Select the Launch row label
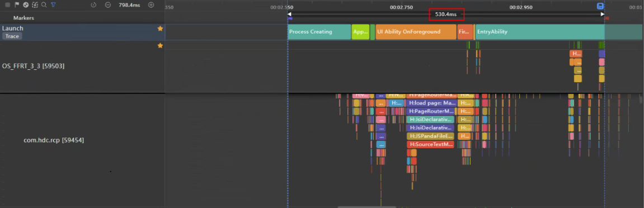Viewport: 644px width, 208px height. point(13,29)
